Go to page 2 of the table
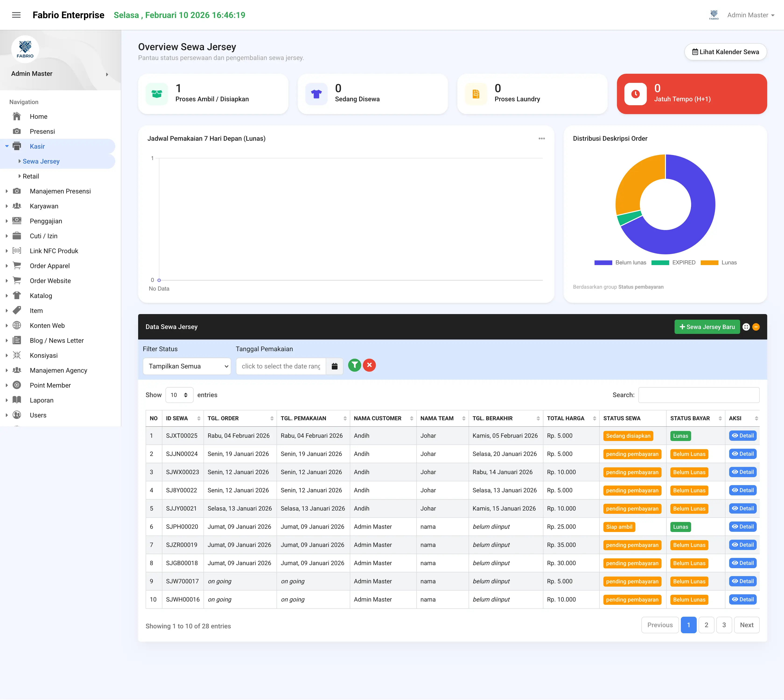The height and width of the screenshot is (700, 784). coord(706,625)
